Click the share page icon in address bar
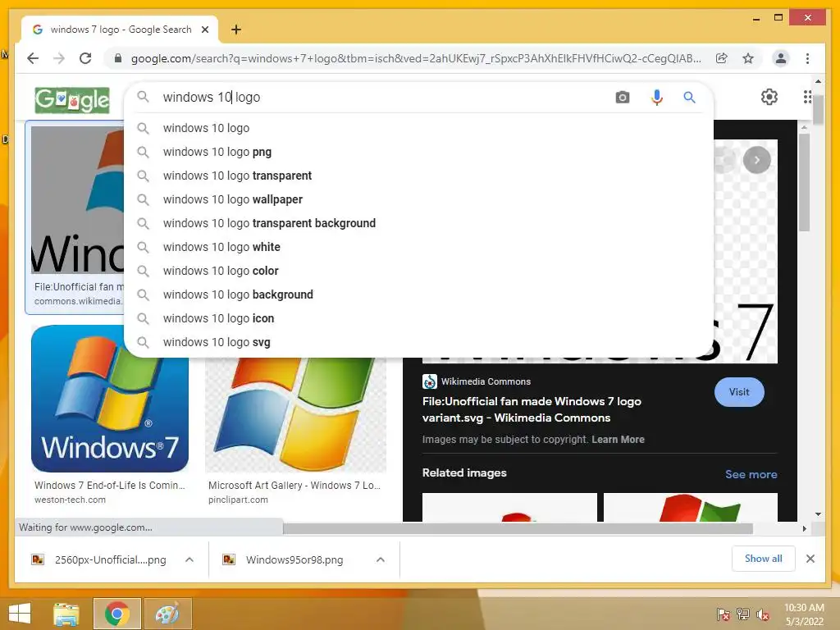The width and height of the screenshot is (840, 630). pos(722,58)
